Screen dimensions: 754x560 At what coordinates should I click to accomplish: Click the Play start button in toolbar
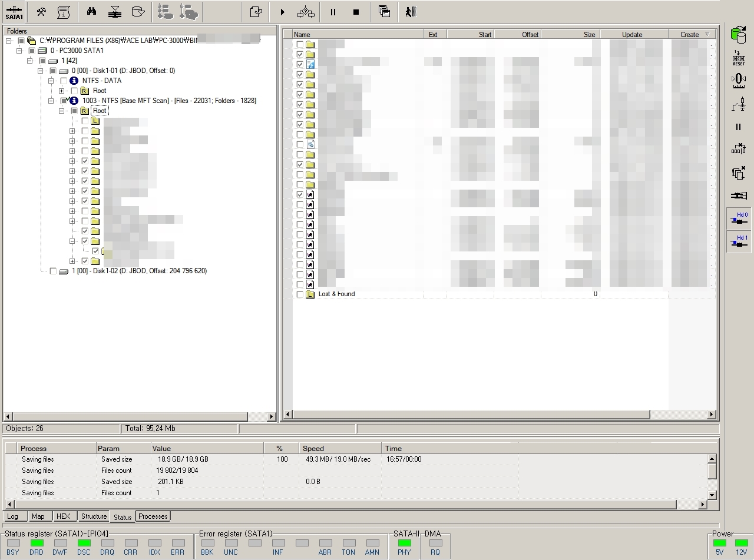282,12
